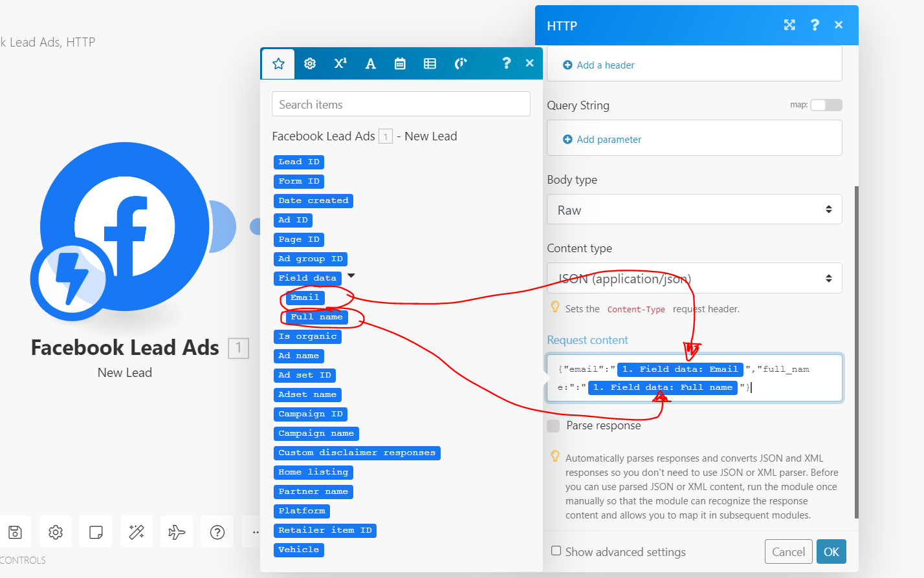Check the Parse response checkbox
The height and width of the screenshot is (578, 924).
(553, 425)
